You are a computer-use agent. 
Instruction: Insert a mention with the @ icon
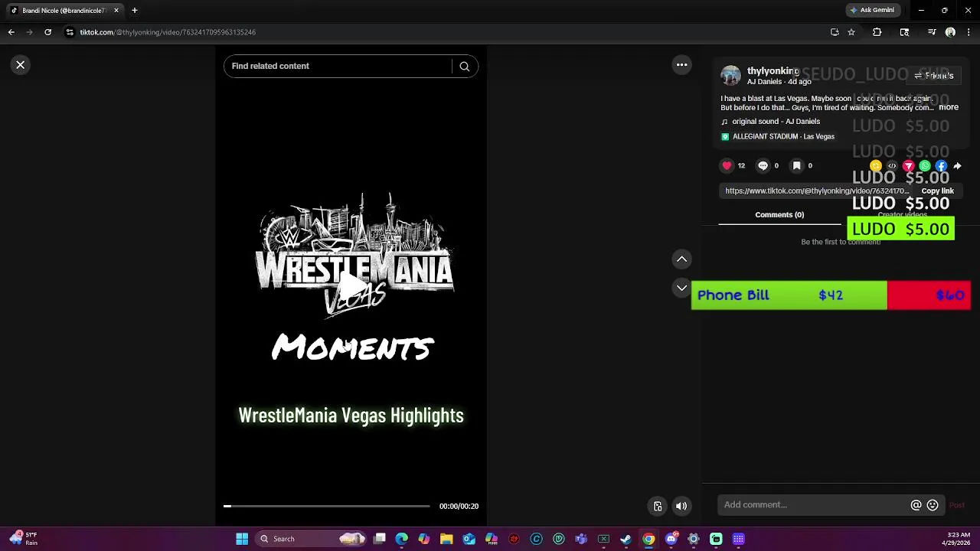pyautogui.click(x=916, y=505)
